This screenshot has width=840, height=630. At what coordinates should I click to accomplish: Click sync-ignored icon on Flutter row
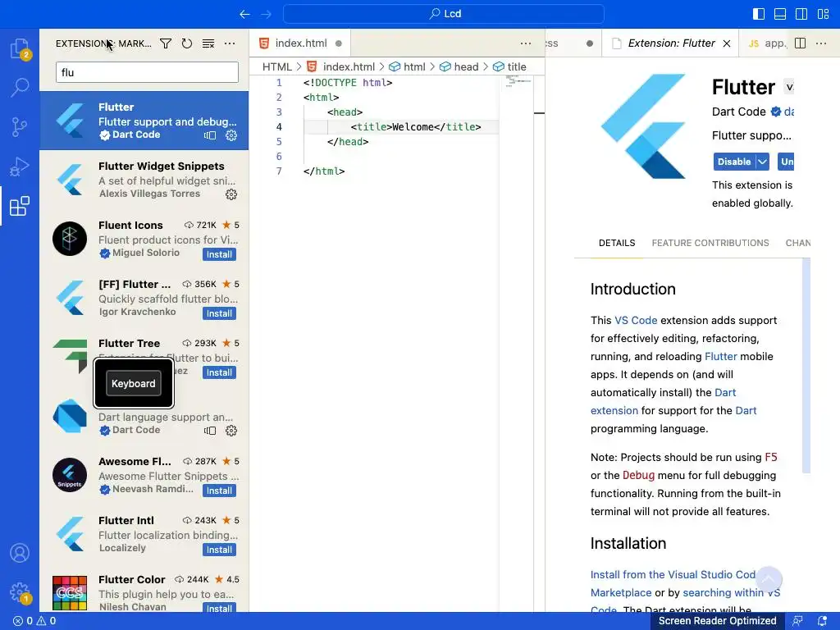[210, 135]
